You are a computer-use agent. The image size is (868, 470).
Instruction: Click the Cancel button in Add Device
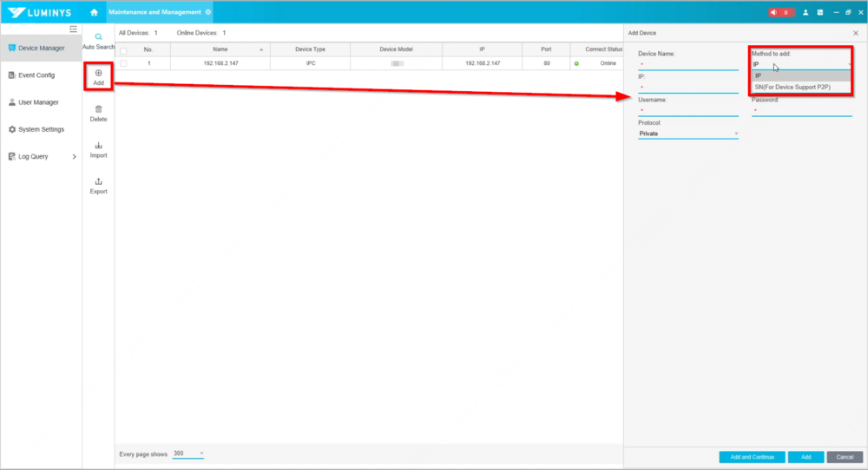click(x=845, y=457)
